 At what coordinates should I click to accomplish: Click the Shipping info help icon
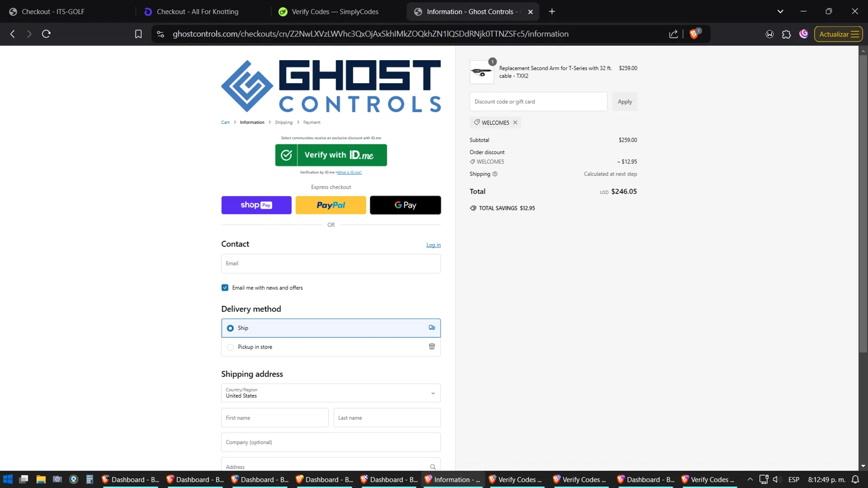pos(495,174)
